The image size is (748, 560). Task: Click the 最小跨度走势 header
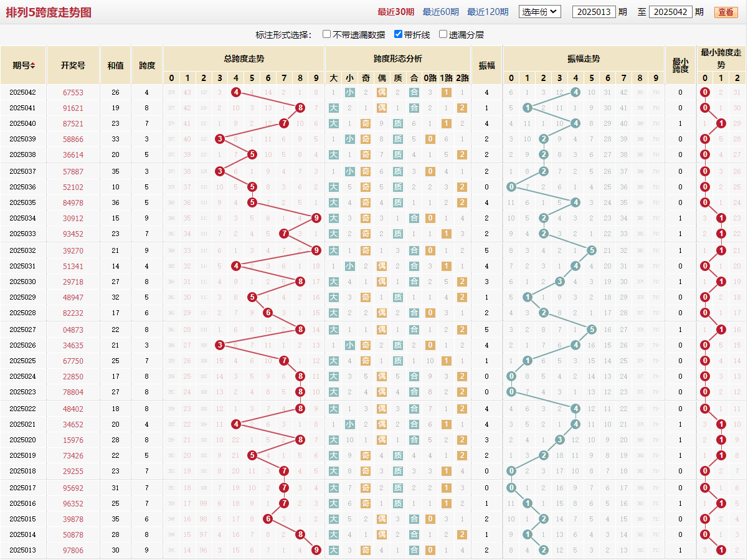point(721,59)
